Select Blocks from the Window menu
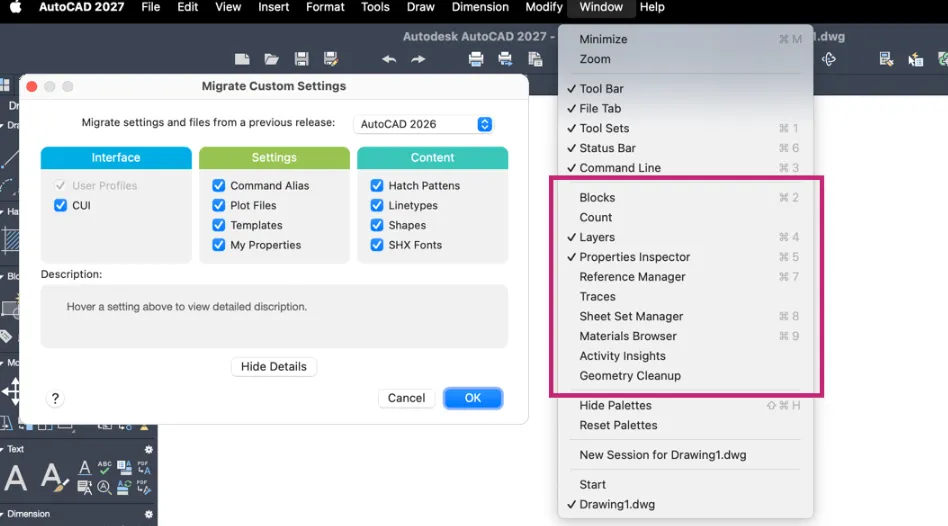Screen dimensions: 948x526 coord(685,198)
